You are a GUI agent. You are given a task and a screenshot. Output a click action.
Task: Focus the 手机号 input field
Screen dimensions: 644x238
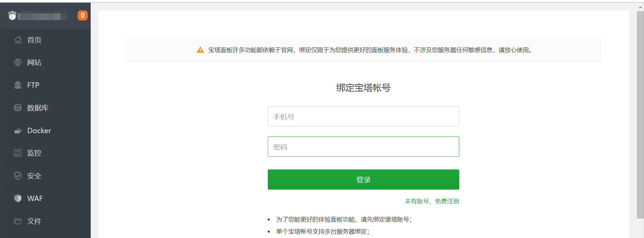click(x=363, y=116)
